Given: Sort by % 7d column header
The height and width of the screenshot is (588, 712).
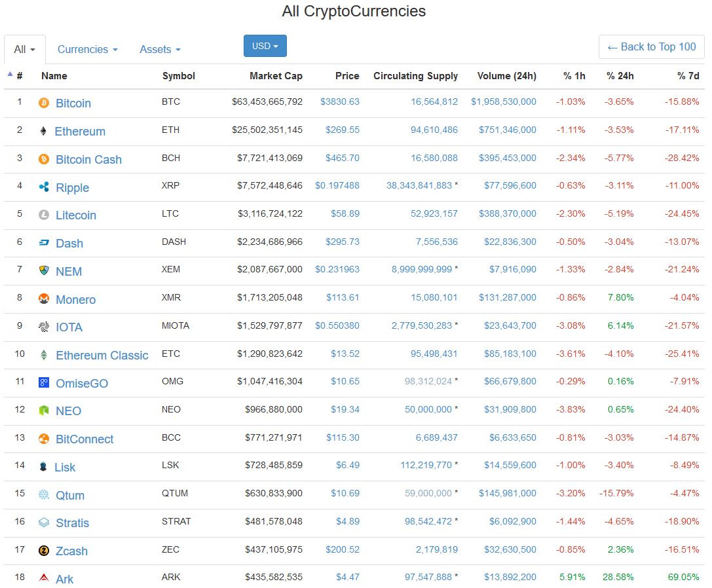Looking at the screenshot, I should (x=688, y=76).
